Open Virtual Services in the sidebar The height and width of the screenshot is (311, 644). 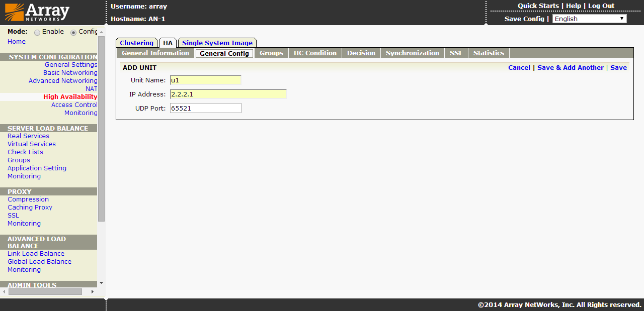click(32, 144)
